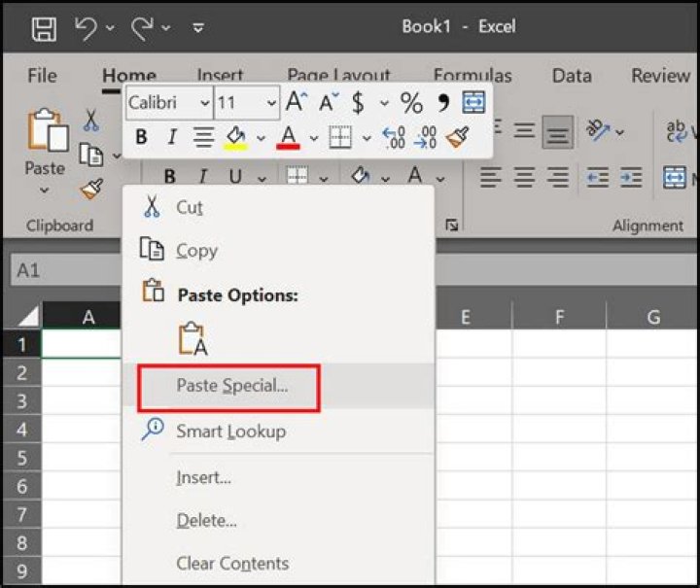Click Increase Indent icon
The height and width of the screenshot is (588, 700).
[631, 177]
